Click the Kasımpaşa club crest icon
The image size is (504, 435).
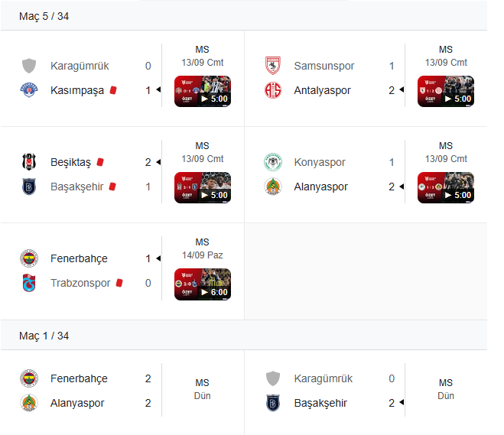click(x=29, y=90)
